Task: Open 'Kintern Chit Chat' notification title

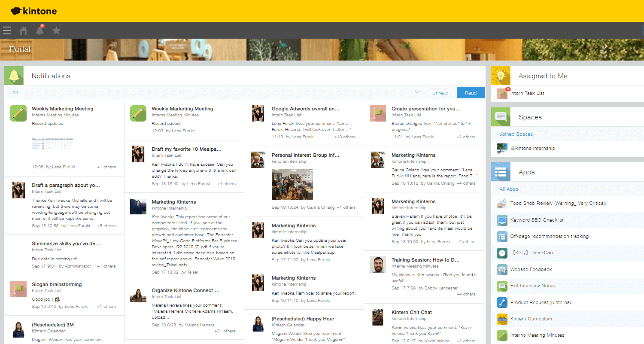Action: point(412,312)
